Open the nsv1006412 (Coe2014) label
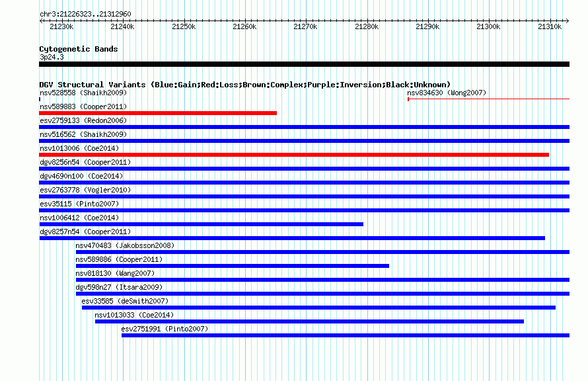Viewport: 588px width, 381px height. pyautogui.click(x=79, y=218)
